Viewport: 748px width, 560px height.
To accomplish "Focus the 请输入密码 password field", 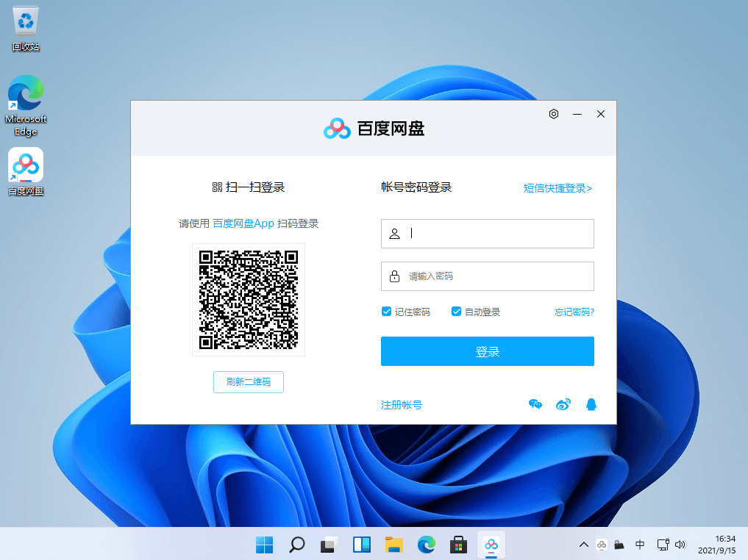I will [487, 276].
